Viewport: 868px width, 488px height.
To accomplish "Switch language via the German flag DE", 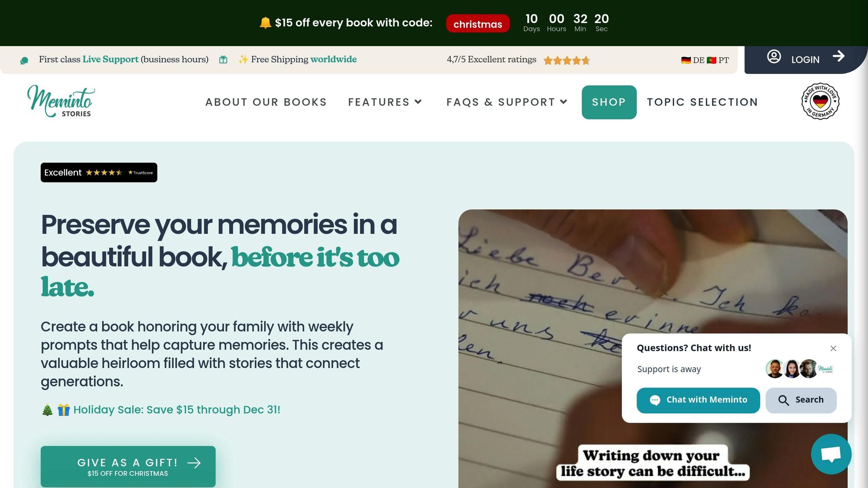I will pyautogui.click(x=693, y=60).
